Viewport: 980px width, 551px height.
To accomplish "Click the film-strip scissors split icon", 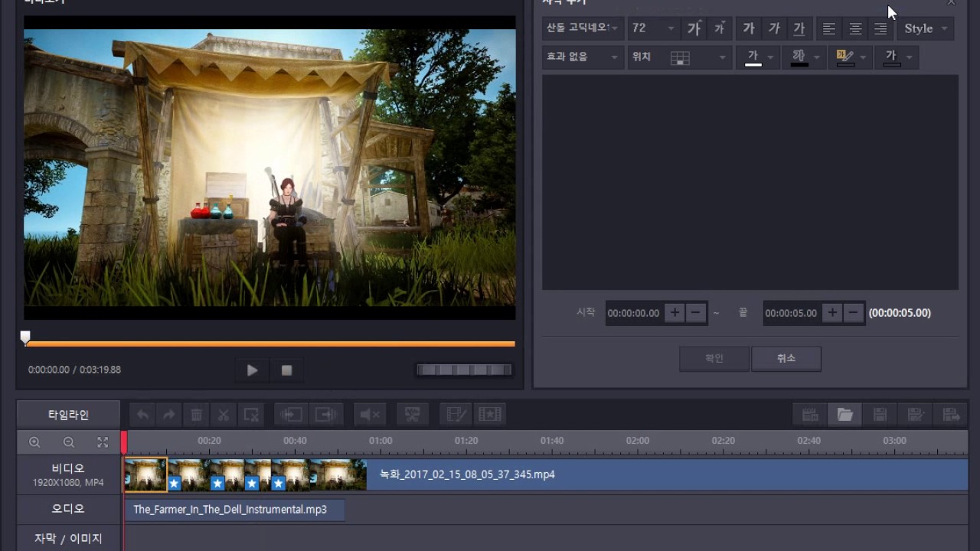I will (413, 415).
